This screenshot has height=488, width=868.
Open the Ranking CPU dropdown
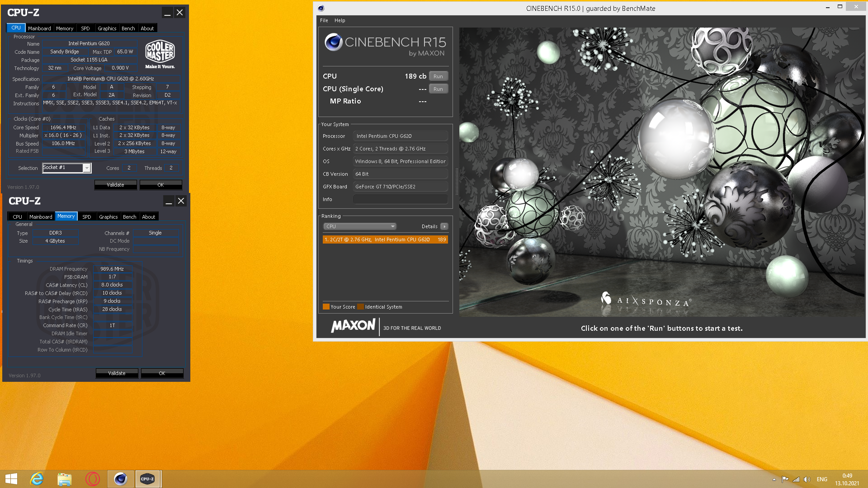click(360, 226)
